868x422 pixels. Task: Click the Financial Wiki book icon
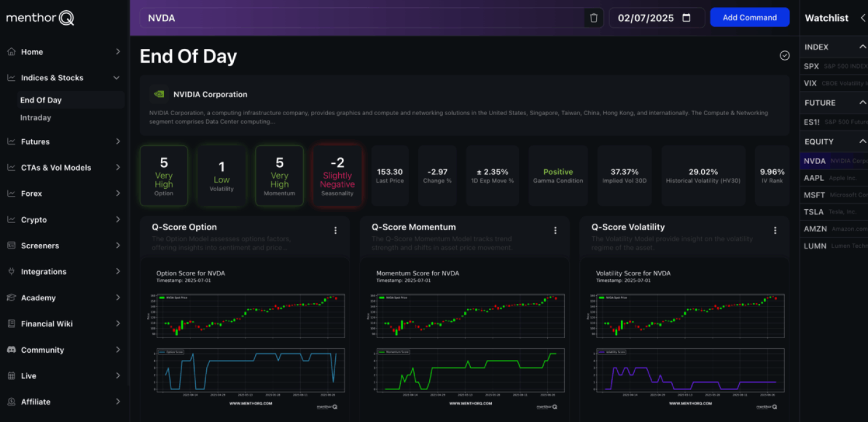11,324
